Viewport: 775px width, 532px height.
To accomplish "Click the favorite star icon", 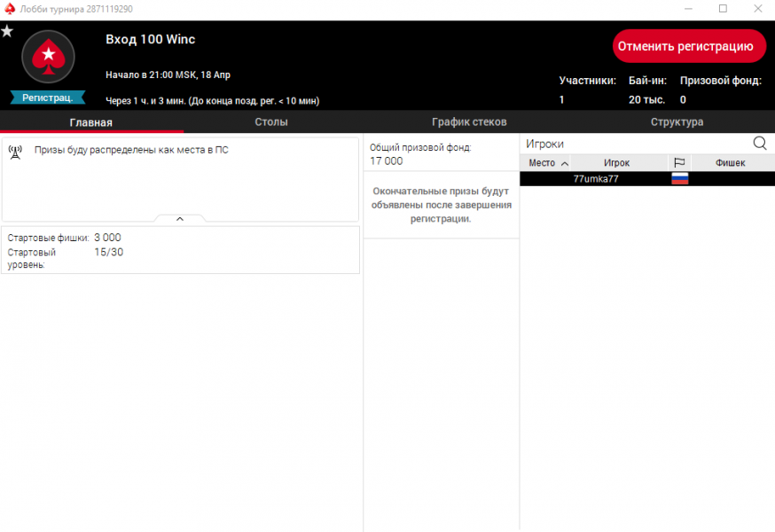I will pos(7,31).
